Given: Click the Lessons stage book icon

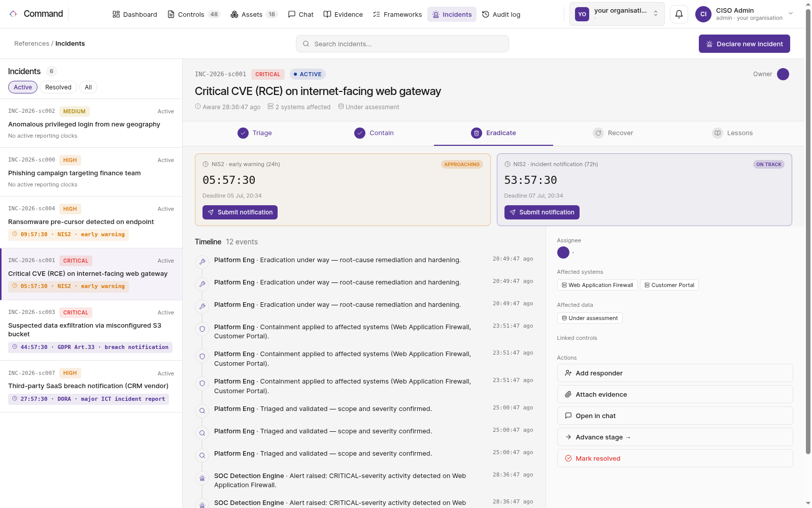Looking at the screenshot, I should click(x=718, y=133).
